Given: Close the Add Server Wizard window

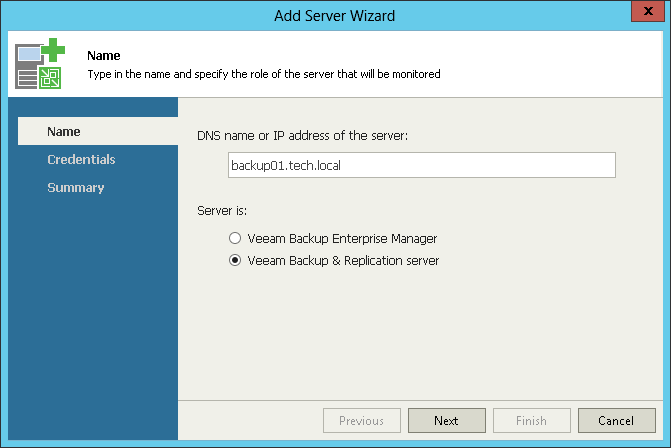Looking at the screenshot, I should 647,11.
